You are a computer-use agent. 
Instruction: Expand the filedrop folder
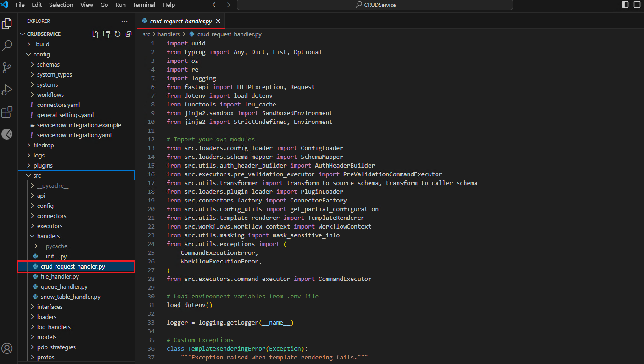(76, 145)
